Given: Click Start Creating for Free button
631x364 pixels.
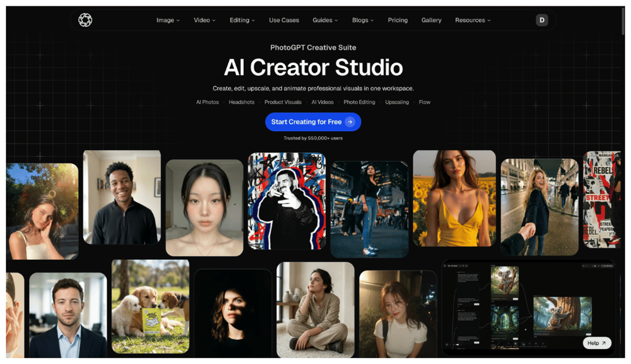Looking at the screenshot, I should (x=313, y=122).
